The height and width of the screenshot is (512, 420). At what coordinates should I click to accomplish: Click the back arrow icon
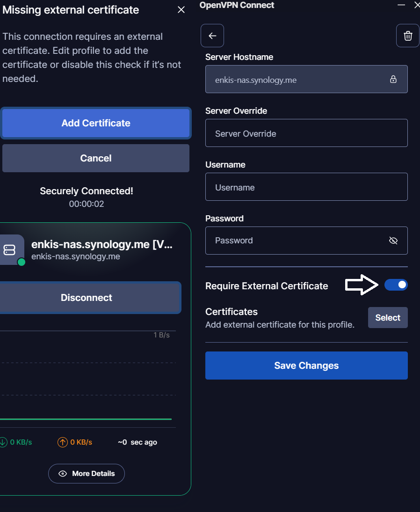pyautogui.click(x=212, y=36)
